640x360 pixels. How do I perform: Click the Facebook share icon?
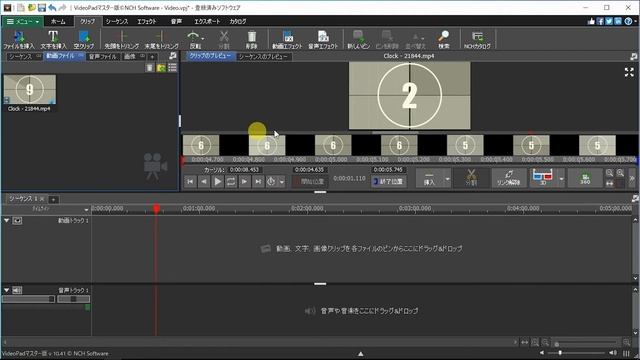point(600,21)
